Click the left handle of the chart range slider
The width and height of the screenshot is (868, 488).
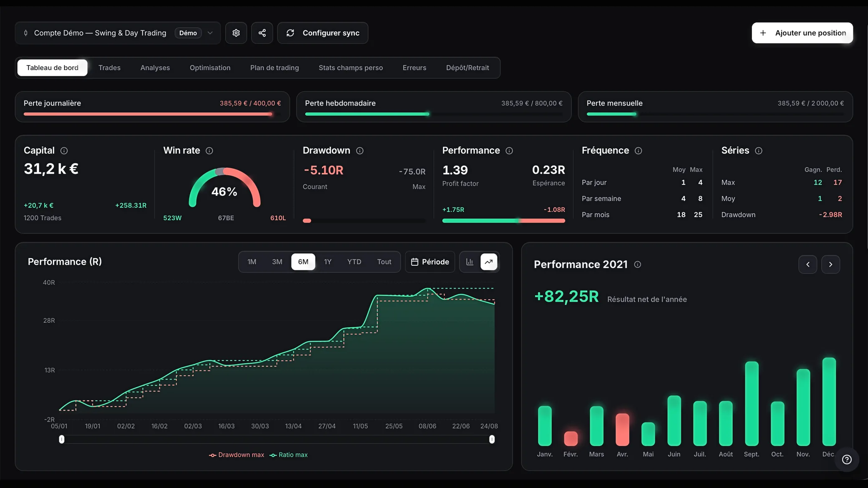tap(62, 439)
